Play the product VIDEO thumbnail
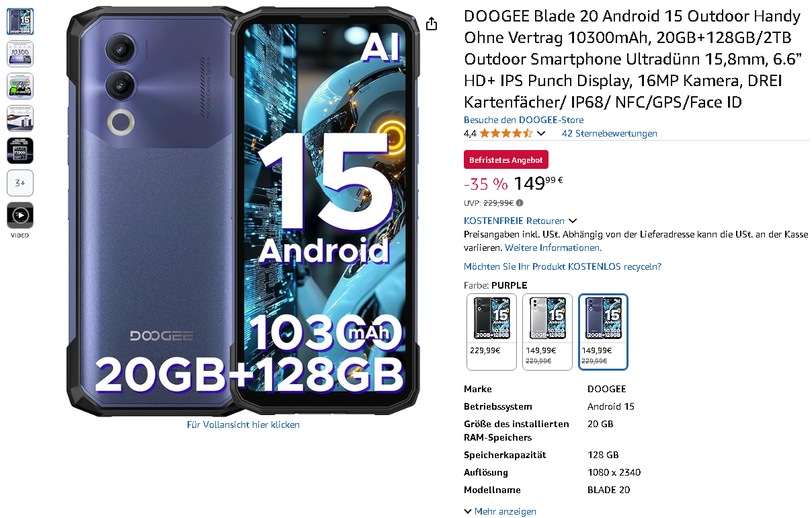This screenshot has width=812, height=518. (20, 215)
